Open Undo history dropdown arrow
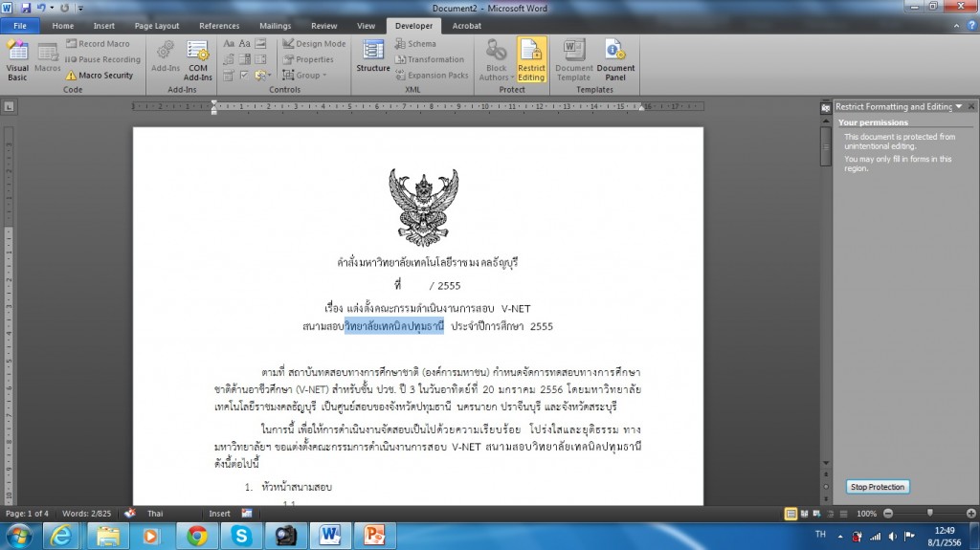The height and width of the screenshot is (550, 980). (52, 8)
